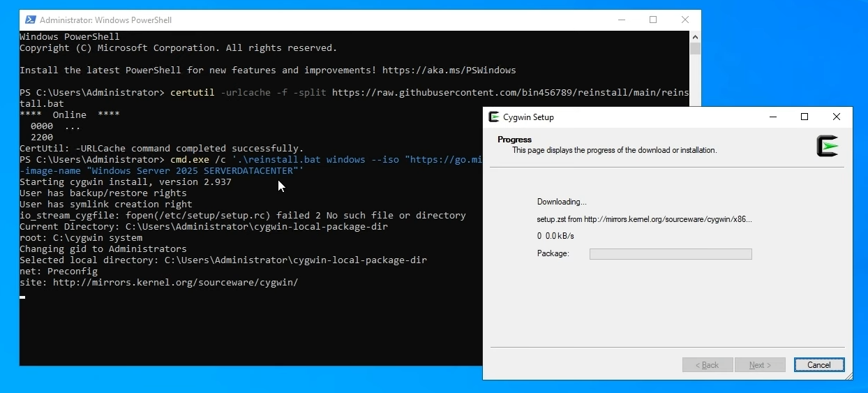Viewport: 868px width, 393px height.
Task: Click the disabled Next button in Cygwin Setup
Action: point(760,365)
